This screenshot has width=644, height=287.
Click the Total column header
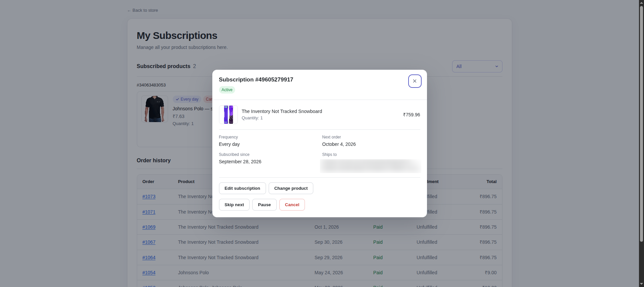coord(491,182)
